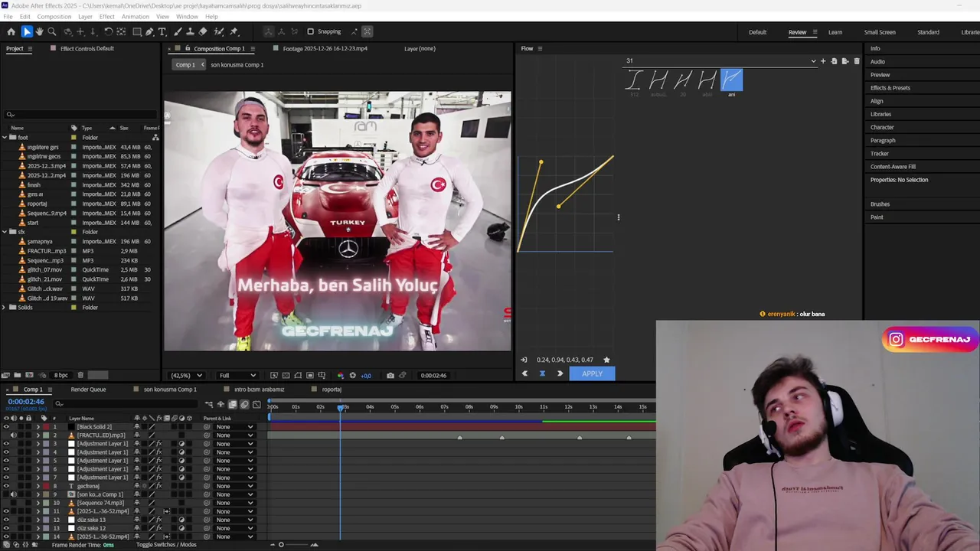Viewport: 980px width, 551px height.
Task: Hide the düz sake 13 layer
Action: (6, 520)
